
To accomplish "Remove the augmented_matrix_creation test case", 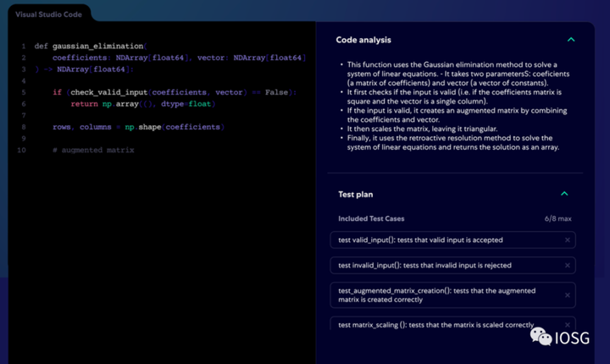I will click(567, 295).
